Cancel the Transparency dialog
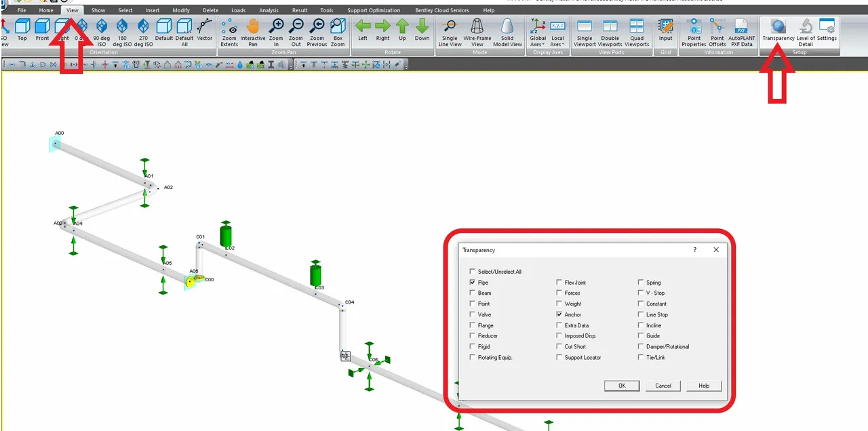This screenshot has width=868, height=431. (663, 386)
